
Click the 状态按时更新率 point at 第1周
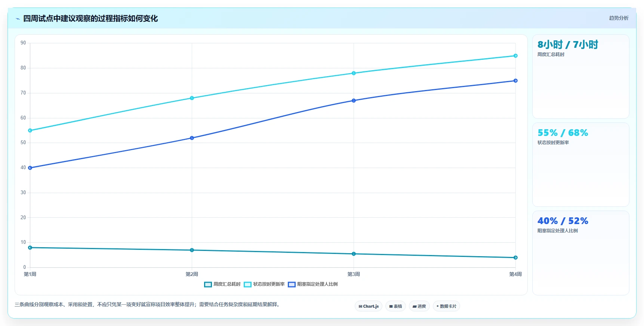[30, 131]
